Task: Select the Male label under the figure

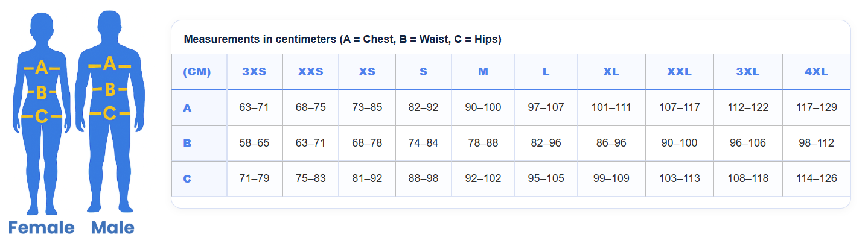Action: (113, 228)
